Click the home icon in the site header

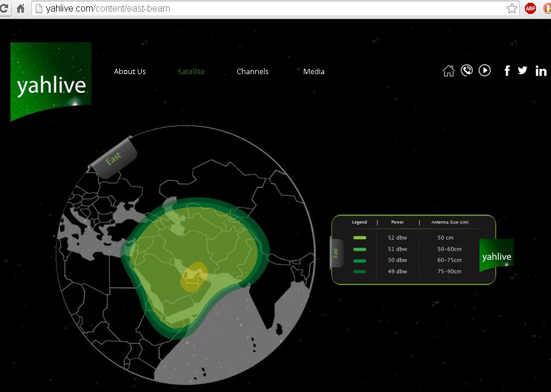449,71
